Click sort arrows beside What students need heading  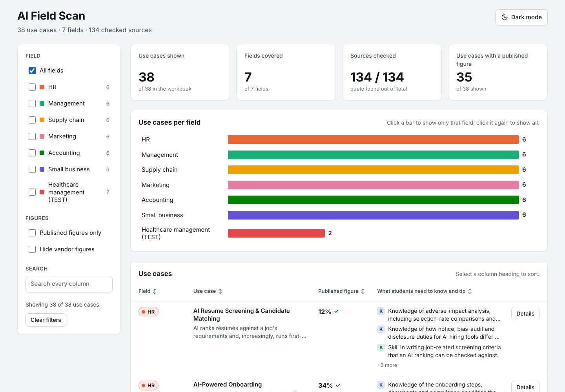point(470,291)
